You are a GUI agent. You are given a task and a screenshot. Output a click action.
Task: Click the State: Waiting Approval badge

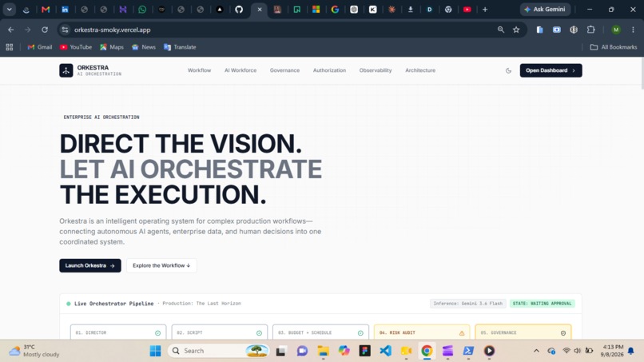coord(543,303)
